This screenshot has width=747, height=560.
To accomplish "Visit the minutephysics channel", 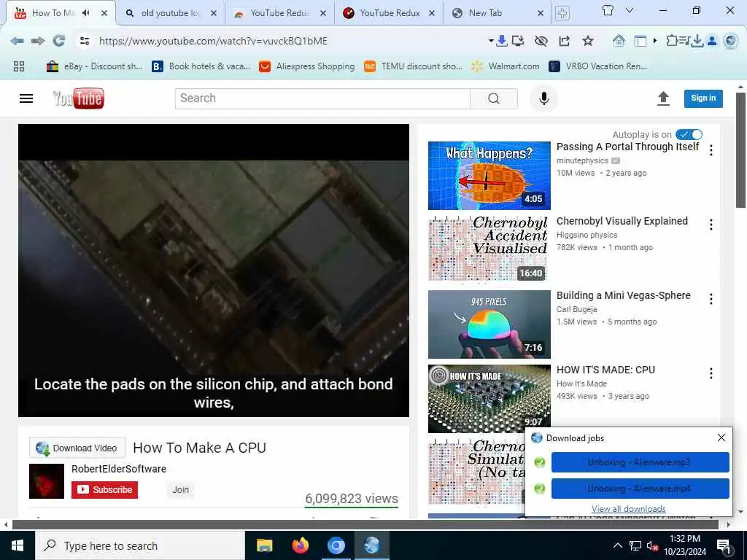I will pyautogui.click(x=582, y=160).
